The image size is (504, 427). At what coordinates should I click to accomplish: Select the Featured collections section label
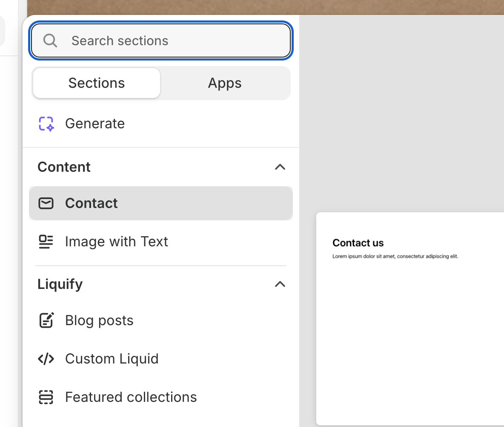coord(131,397)
